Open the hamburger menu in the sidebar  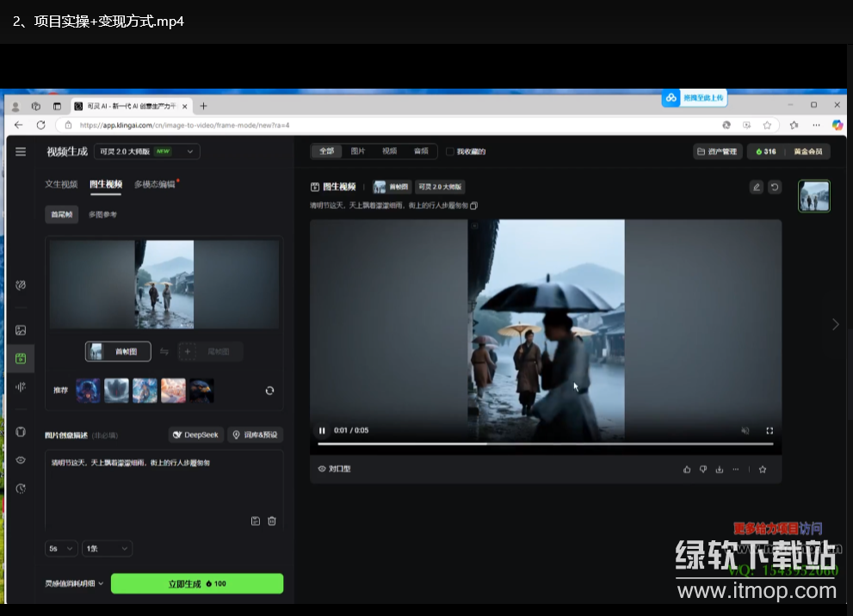(21, 151)
